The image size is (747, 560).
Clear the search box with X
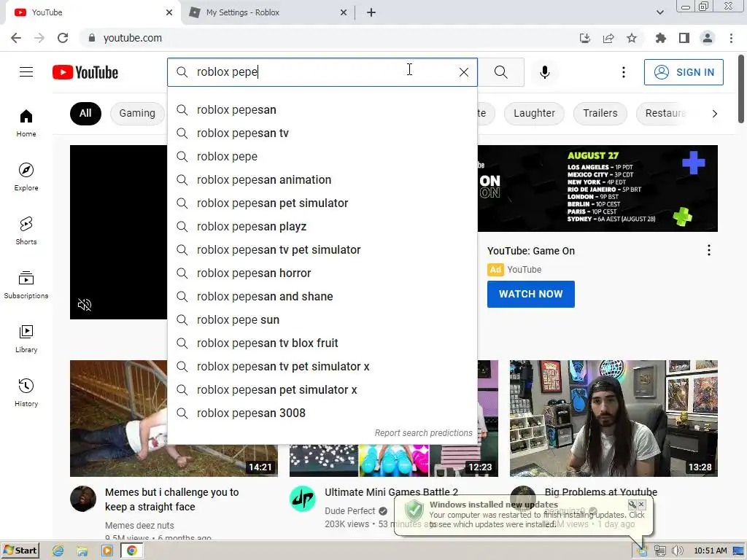coord(463,72)
